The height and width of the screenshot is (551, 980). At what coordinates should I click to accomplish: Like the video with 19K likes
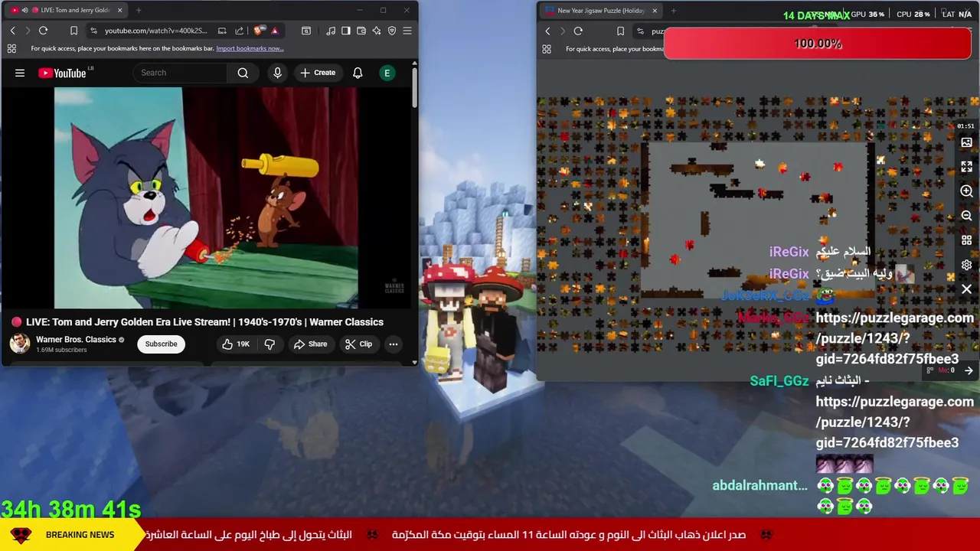[235, 344]
